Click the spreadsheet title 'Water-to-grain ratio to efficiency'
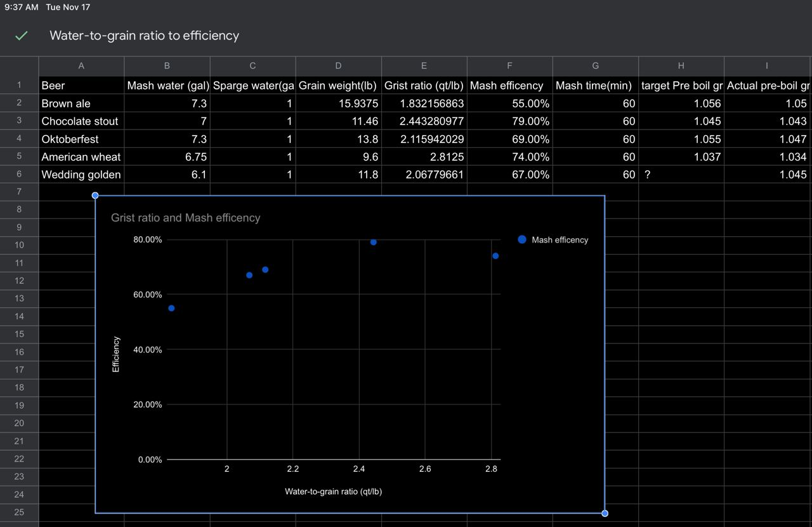 point(144,36)
